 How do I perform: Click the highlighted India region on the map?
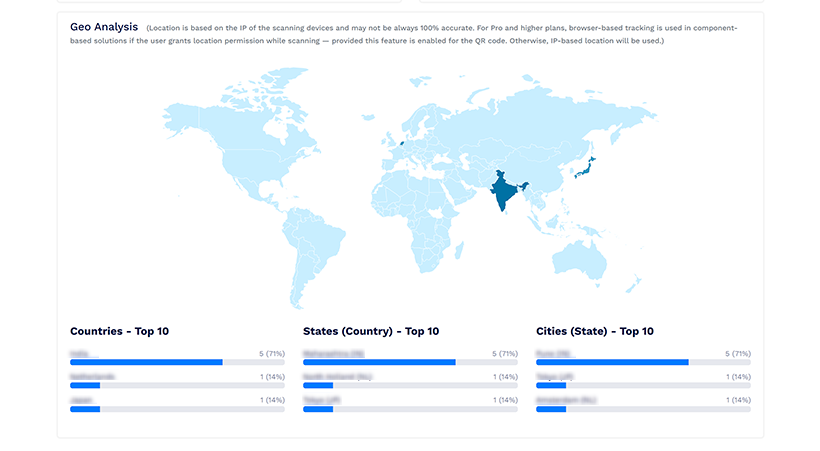click(x=504, y=191)
